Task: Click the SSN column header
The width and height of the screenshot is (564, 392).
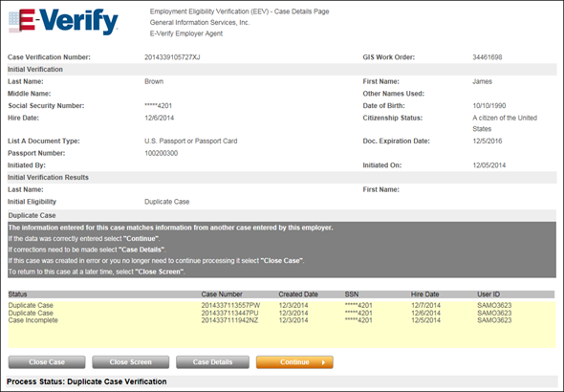Action: tap(352, 294)
